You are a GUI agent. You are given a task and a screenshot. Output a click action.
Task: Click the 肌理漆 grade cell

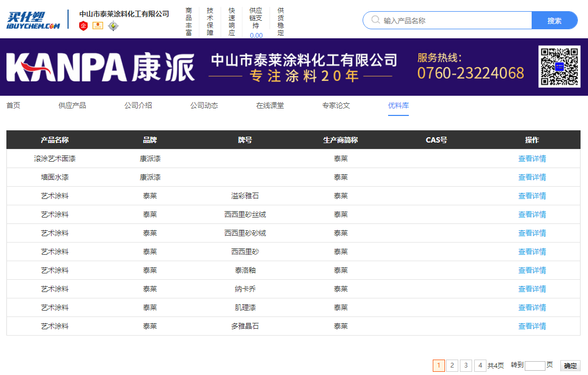coord(245,307)
